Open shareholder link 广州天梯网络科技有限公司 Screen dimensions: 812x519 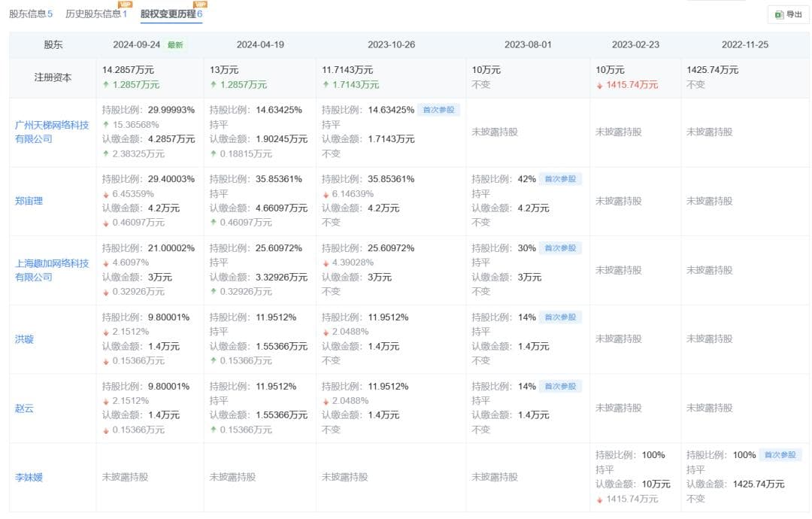click(x=52, y=132)
